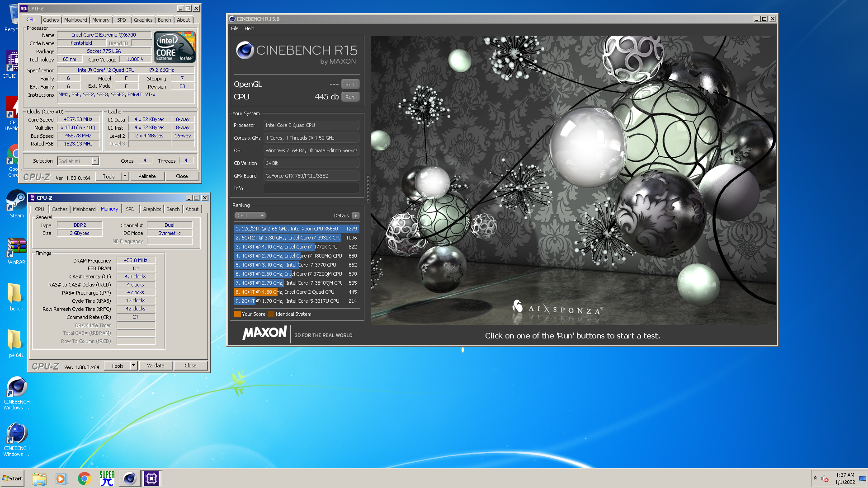Viewport: 868px width, 488px height.
Task: Switch to Caches tab in top CPU-Z
Action: coord(51,20)
